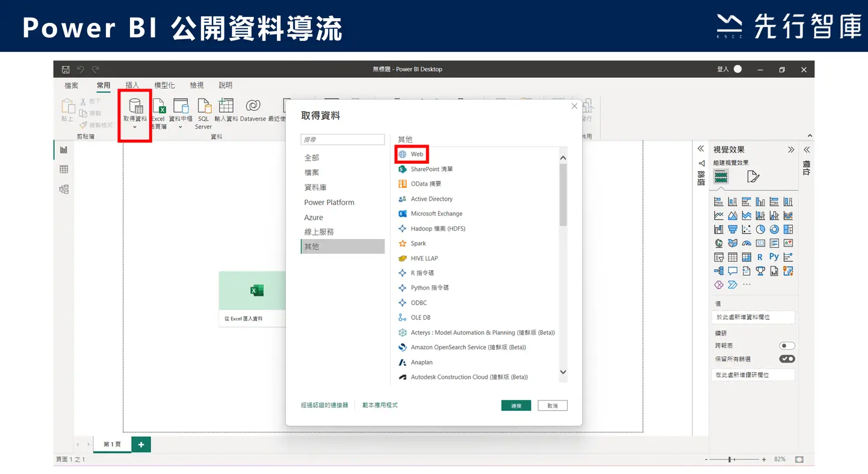Click the SQL Server ribbon icon

point(203,105)
